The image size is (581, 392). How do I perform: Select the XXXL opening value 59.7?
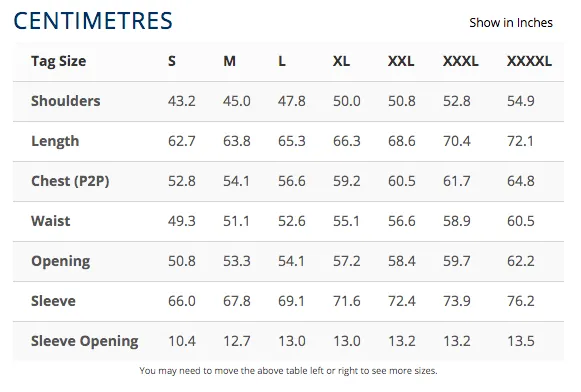[456, 261]
